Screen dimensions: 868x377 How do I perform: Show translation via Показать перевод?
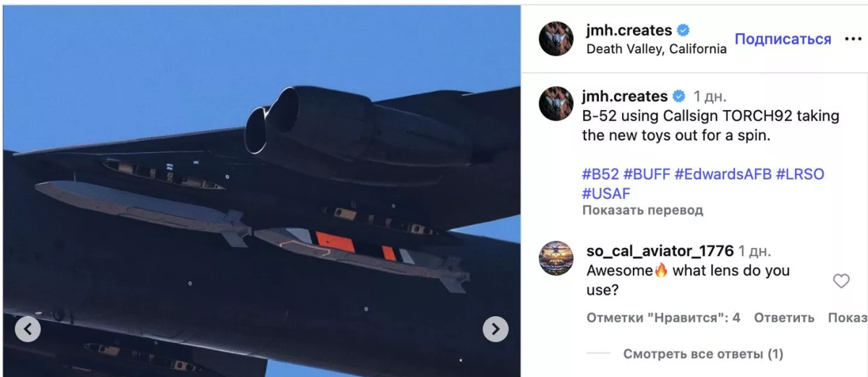[642, 211]
